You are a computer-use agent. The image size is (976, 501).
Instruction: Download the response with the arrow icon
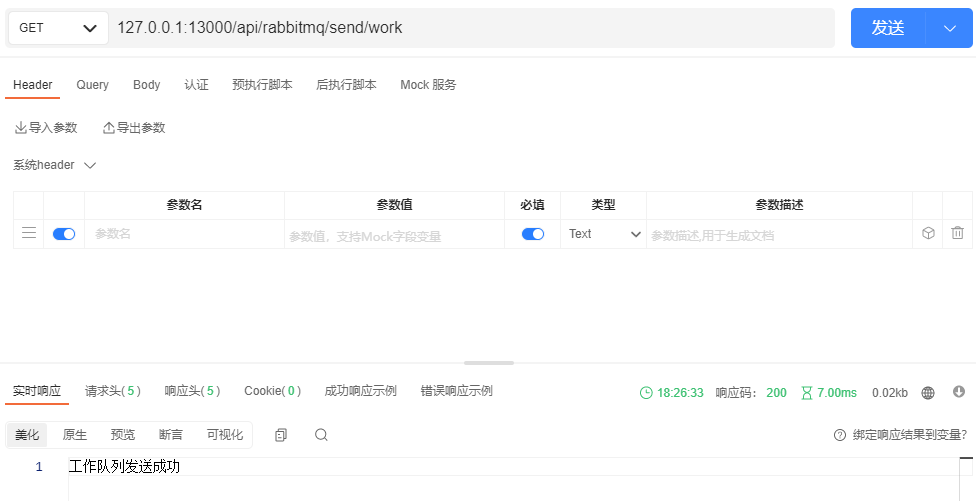tap(959, 391)
